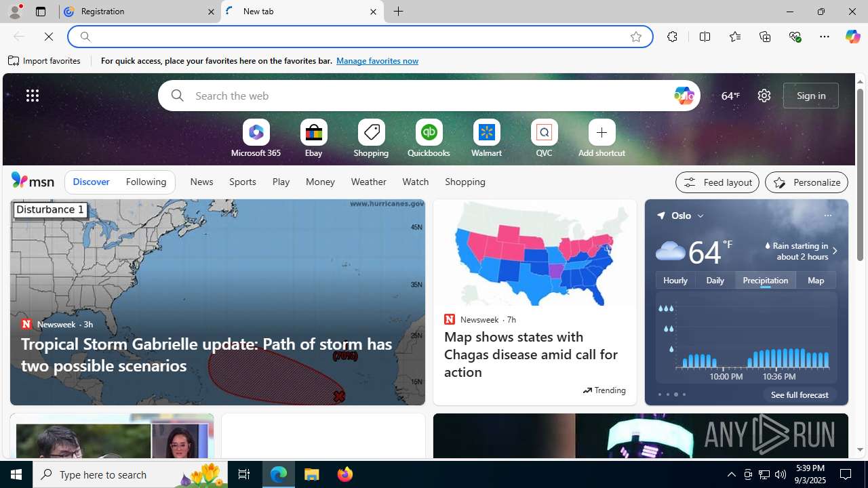Open Copilot chat in the search box
Viewport: 868px width, 488px height.
pos(684,96)
